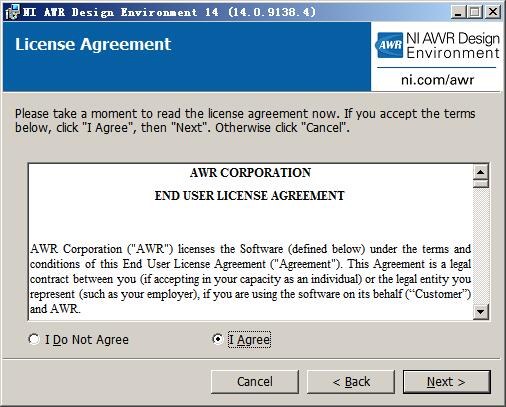506x407 pixels.
Task: Maximize the installer window
Action: [475, 12]
